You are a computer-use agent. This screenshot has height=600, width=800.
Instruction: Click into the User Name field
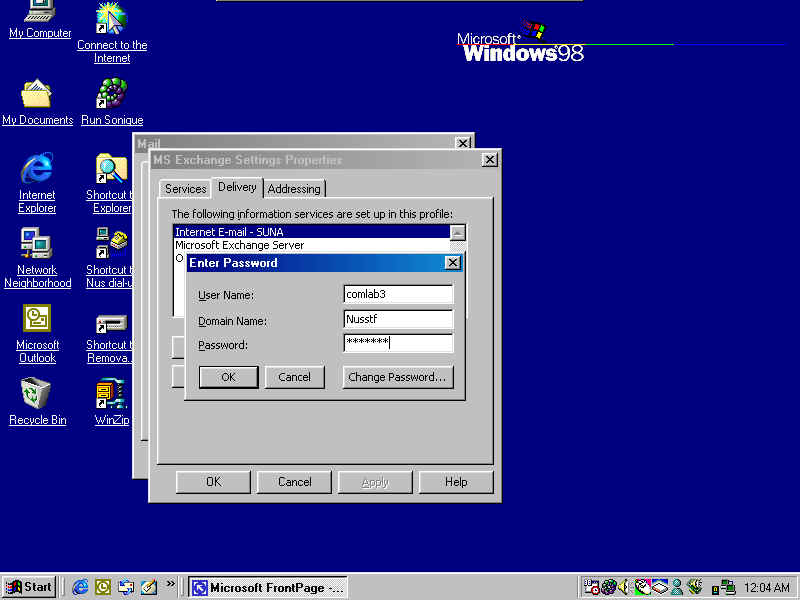tap(397, 294)
